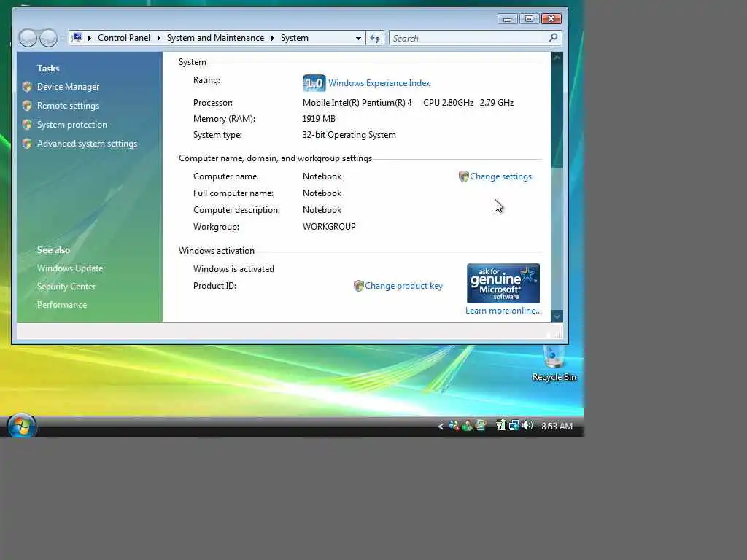Click the power battery tray icon
This screenshot has width=747, height=560.
[500, 425]
